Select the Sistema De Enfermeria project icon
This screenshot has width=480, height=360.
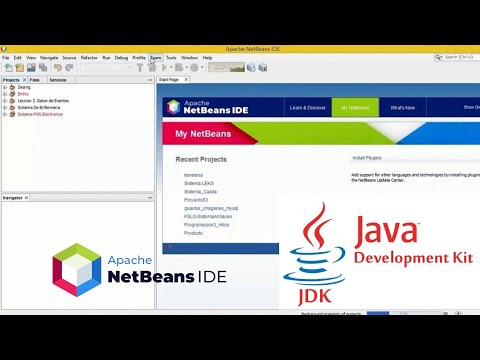tap(12, 107)
